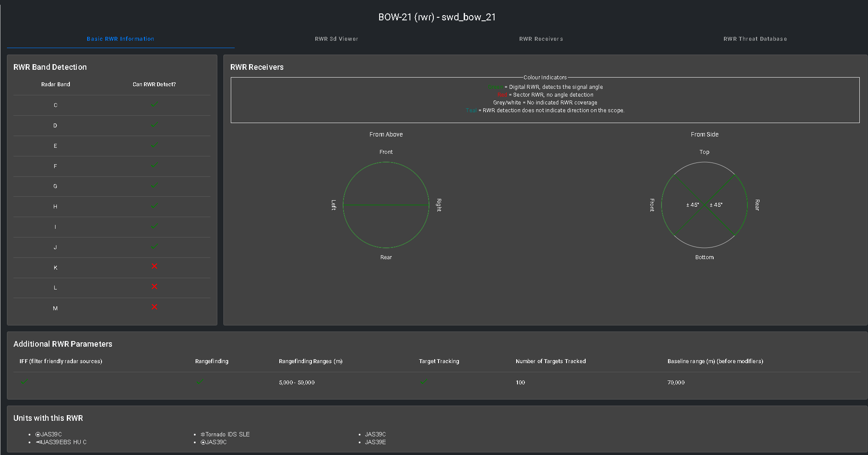Click the radar band letter M
The height and width of the screenshot is (455, 868).
click(55, 309)
